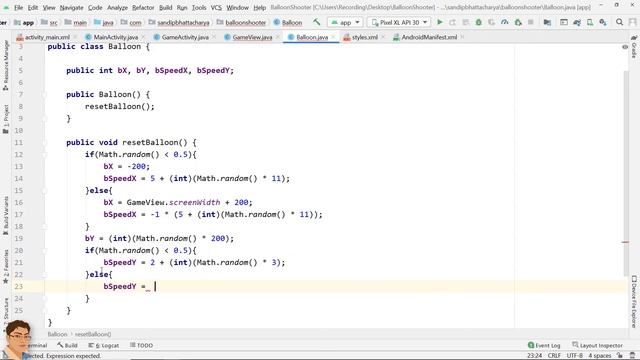Open line separator CRLF selector
This screenshot has width=640, height=360.
(x=554, y=356)
